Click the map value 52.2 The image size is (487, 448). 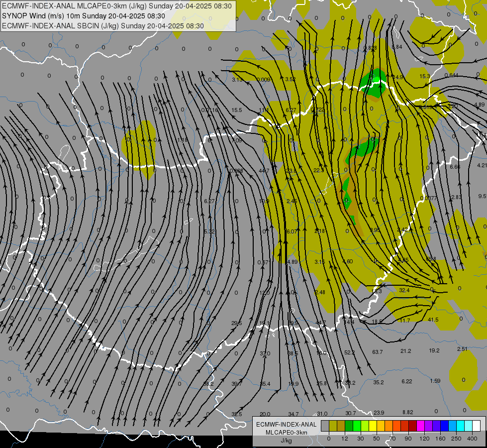click(349, 352)
